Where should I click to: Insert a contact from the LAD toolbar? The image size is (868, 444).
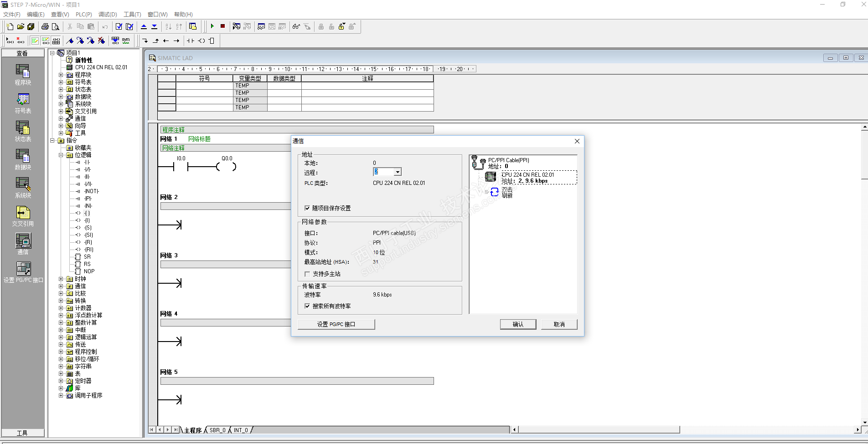coord(191,41)
